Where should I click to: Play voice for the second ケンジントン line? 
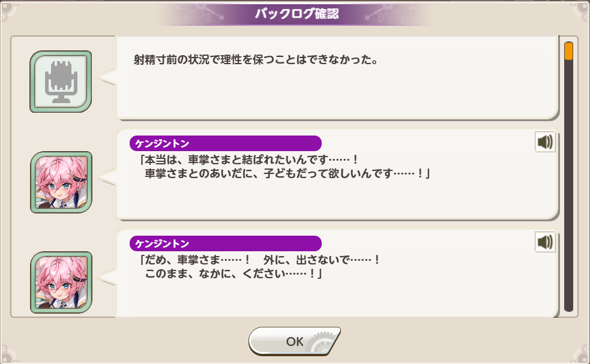[545, 242]
